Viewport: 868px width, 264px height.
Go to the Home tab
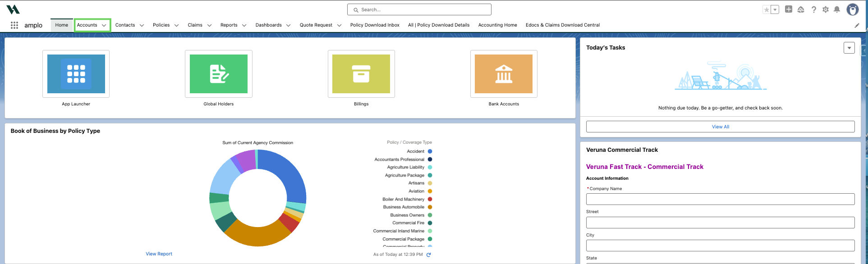pos(62,25)
